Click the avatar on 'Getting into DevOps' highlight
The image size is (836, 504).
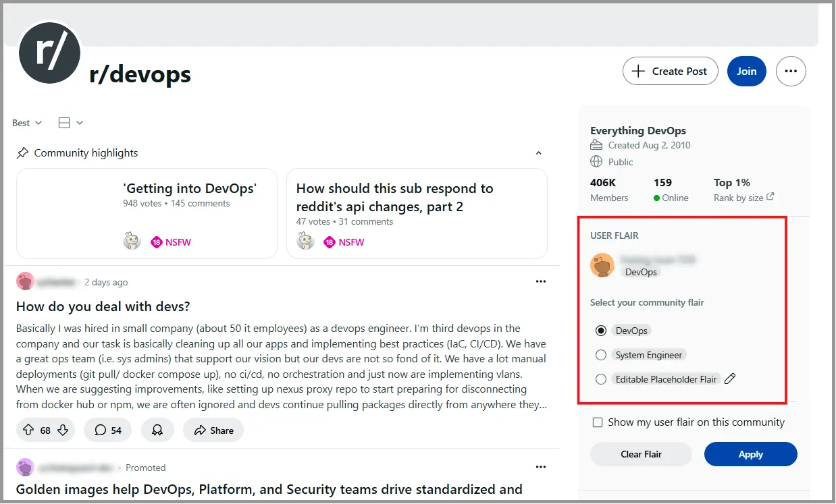click(x=132, y=241)
